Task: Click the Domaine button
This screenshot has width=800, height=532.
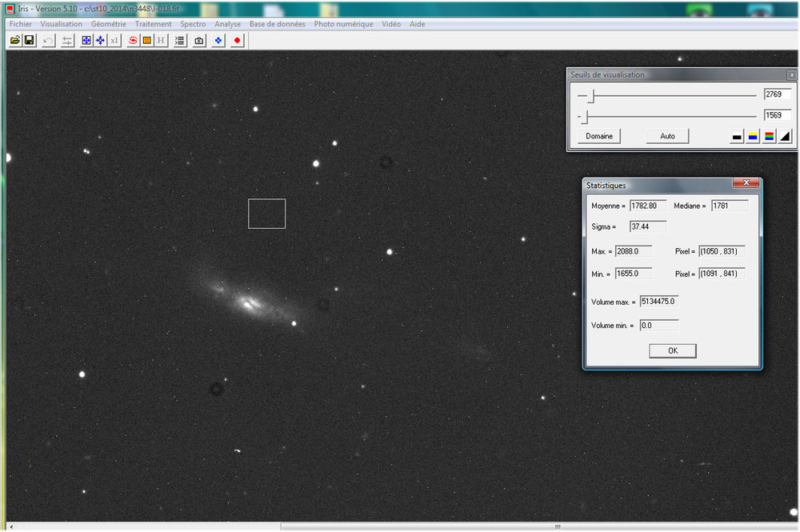Action: coord(599,136)
